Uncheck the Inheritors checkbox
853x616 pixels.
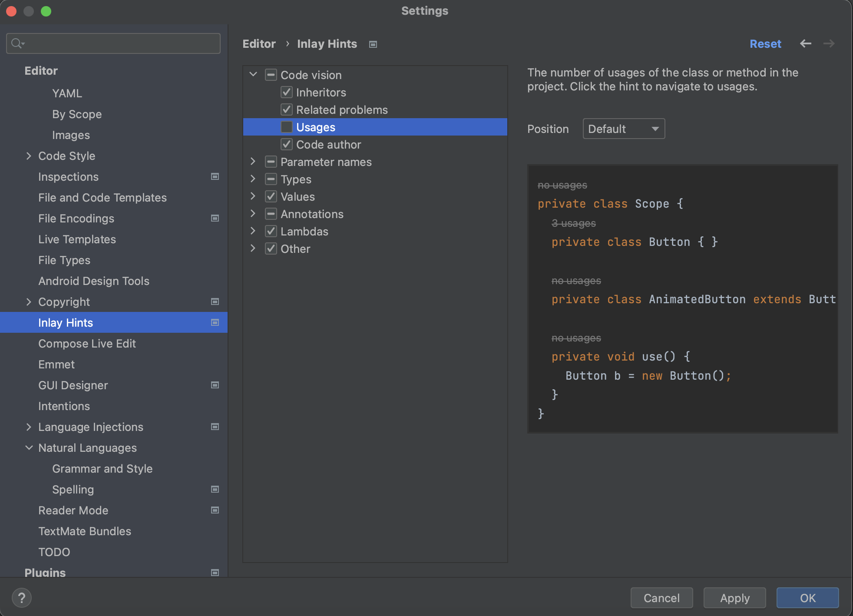(286, 92)
